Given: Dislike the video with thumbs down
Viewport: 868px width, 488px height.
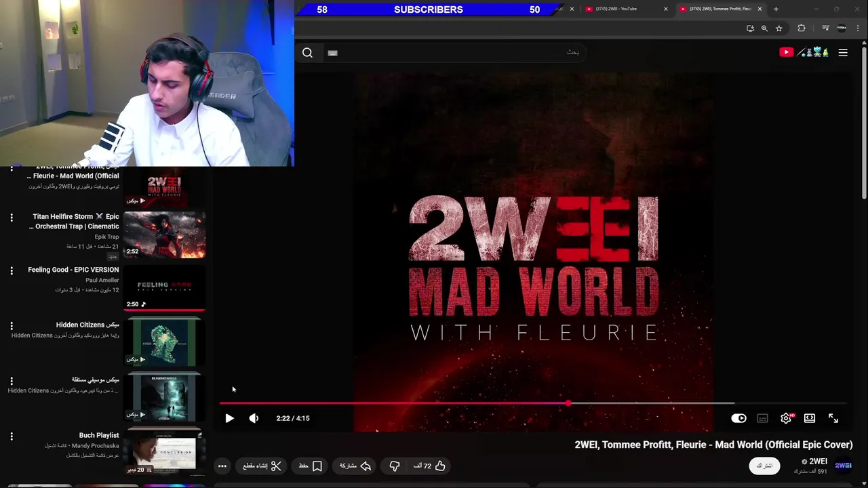Looking at the screenshot, I should (395, 466).
